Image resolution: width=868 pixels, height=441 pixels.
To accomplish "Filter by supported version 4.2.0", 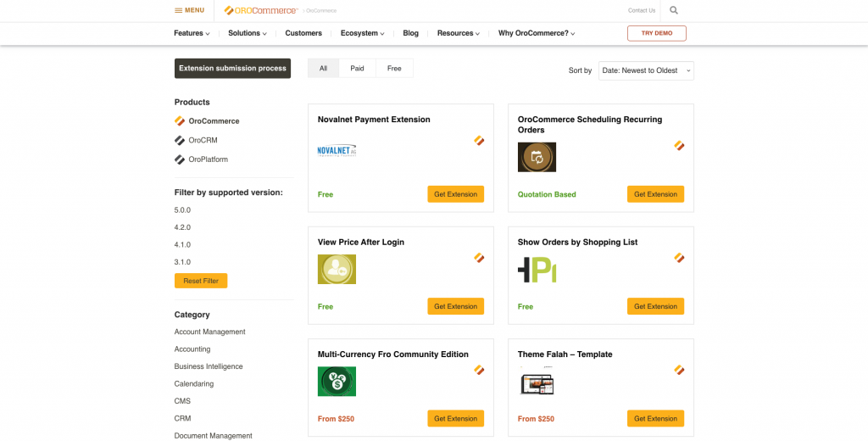I will click(182, 227).
